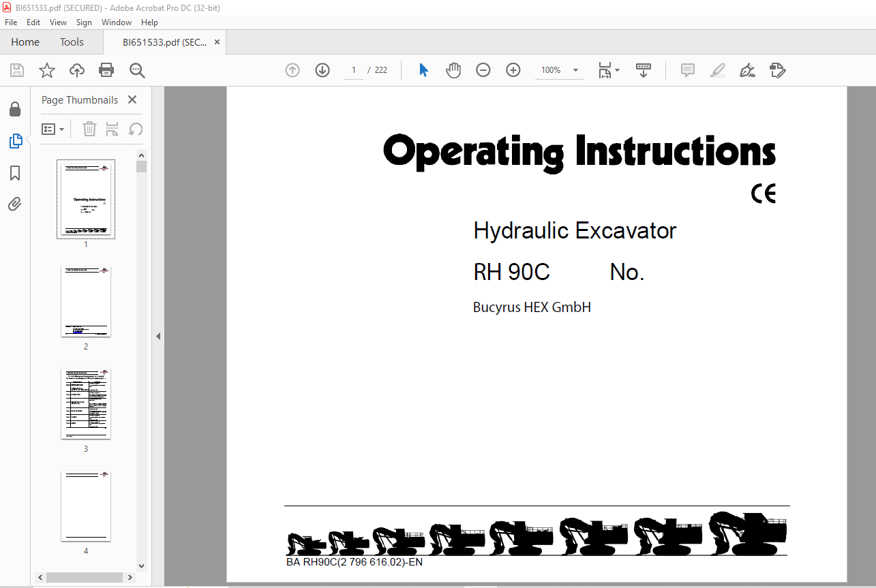Screen dimensions: 876x588
Task: Open the Edit menu
Action: (33, 22)
